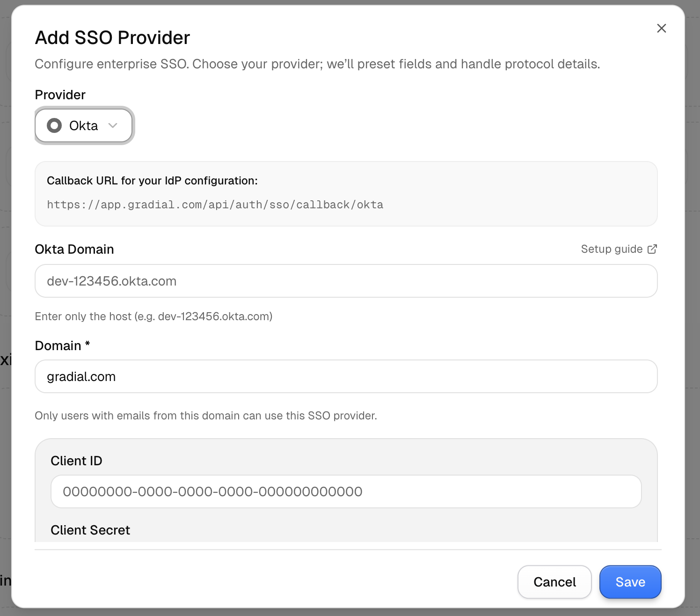Image resolution: width=700 pixels, height=616 pixels.
Task: Focus the Okta Domain input field
Action: 346,281
